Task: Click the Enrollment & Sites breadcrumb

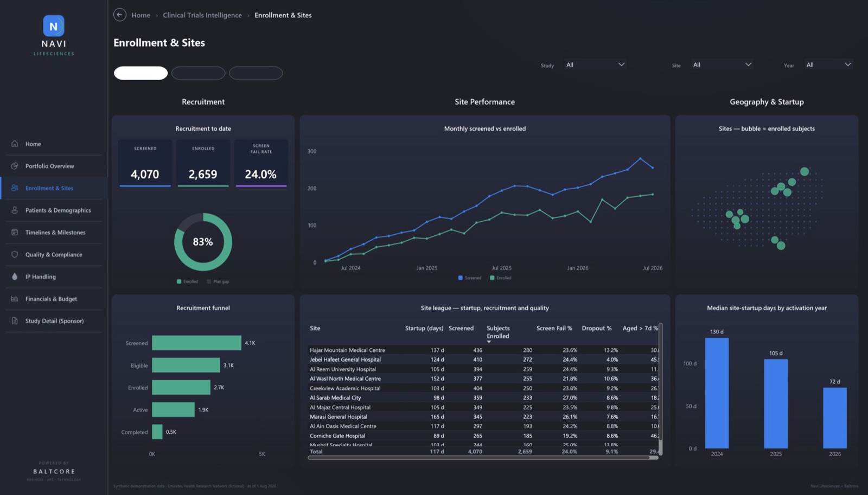Action: point(283,15)
